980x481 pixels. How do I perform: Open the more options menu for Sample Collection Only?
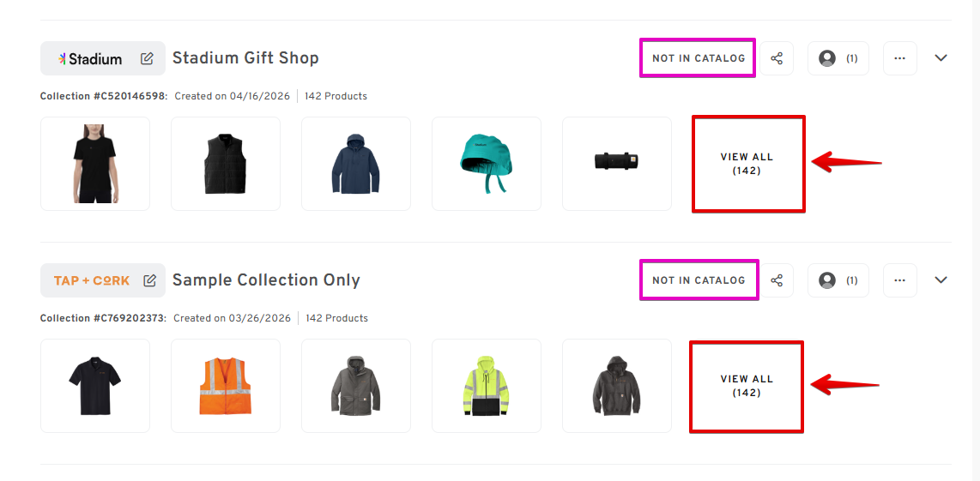(900, 280)
